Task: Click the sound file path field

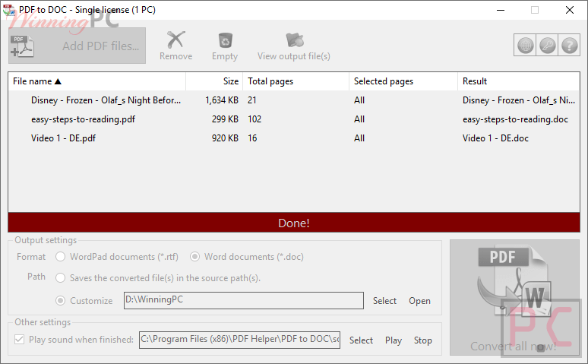Action: click(x=239, y=340)
